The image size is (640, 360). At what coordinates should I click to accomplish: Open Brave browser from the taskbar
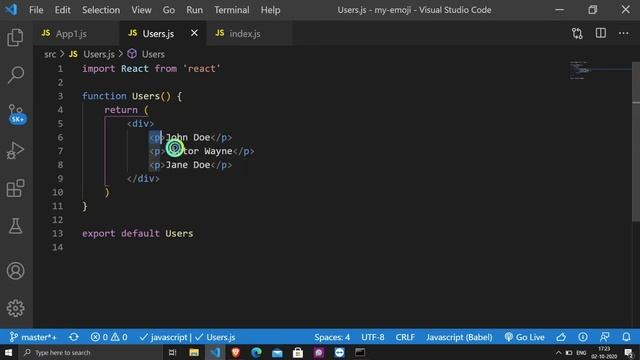point(236,352)
